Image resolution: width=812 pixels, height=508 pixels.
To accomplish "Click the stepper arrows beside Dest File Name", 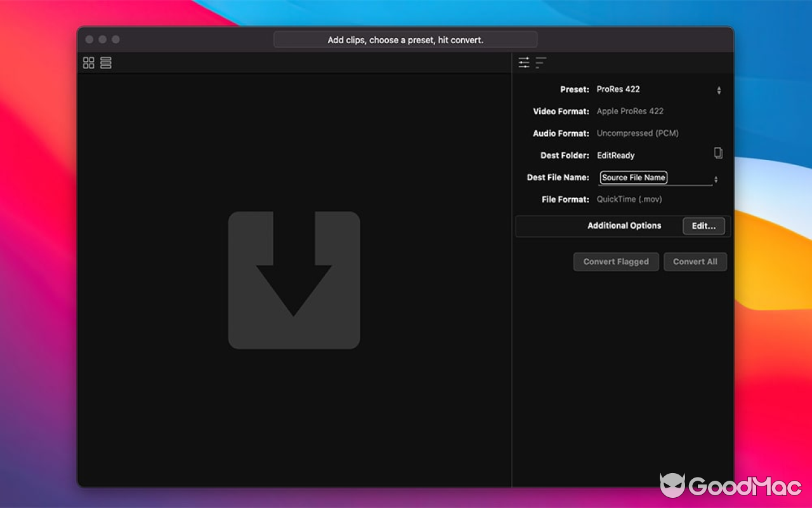I will click(x=716, y=179).
